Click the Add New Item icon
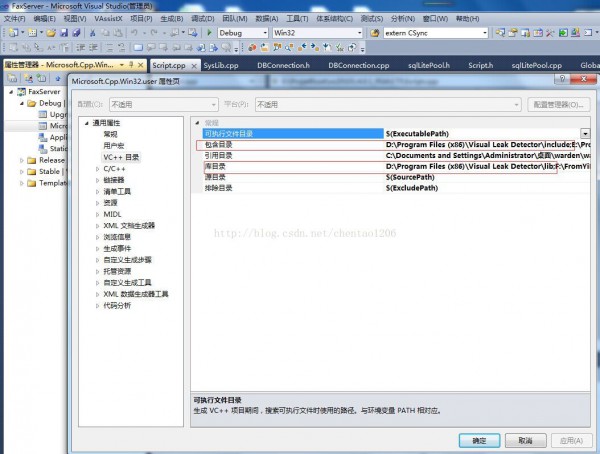This screenshot has height=454, width=600. pyautogui.click(x=32, y=33)
